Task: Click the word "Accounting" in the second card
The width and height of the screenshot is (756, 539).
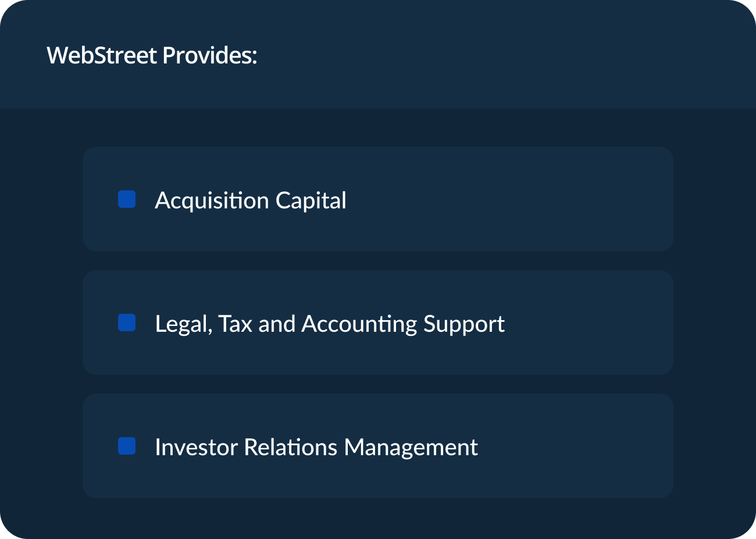Action: click(x=359, y=324)
